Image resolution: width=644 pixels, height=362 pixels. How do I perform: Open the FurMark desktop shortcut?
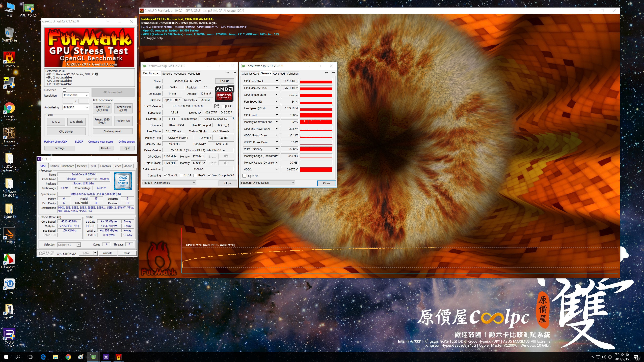(x=9, y=60)
